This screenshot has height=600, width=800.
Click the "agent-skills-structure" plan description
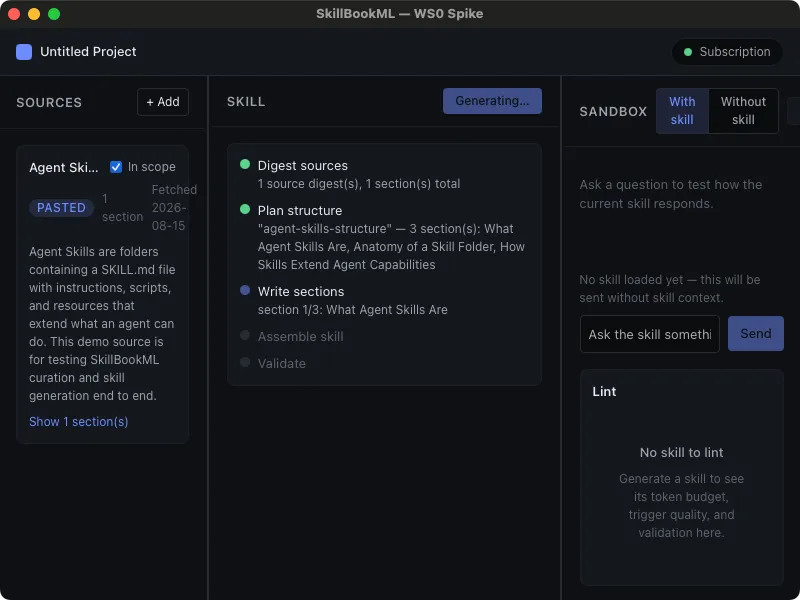point(391,246)
